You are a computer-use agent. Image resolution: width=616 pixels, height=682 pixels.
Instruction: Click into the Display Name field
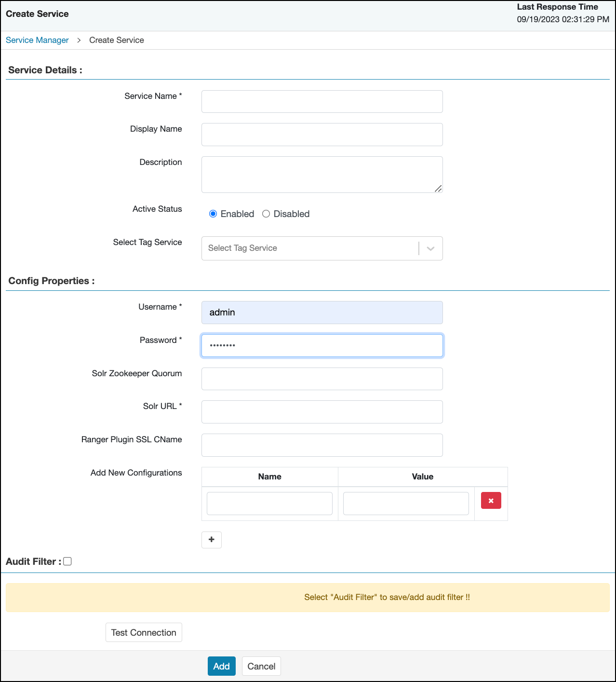pyautogui.click(x=321, y=135)
